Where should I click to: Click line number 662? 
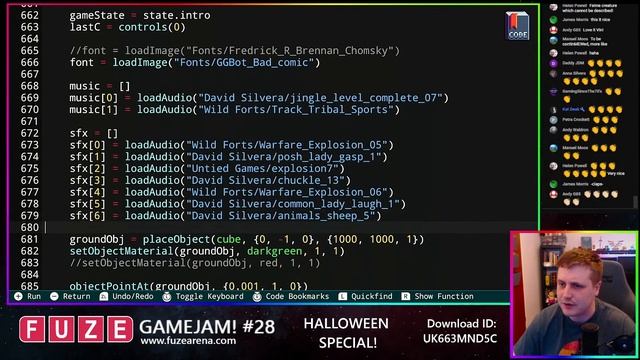[30, 16]
